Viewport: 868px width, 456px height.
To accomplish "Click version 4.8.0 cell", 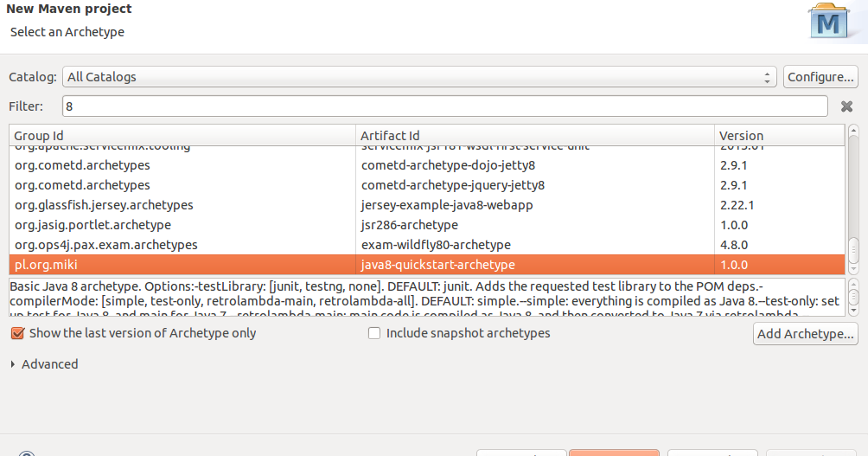I will (x=734, y=245).
